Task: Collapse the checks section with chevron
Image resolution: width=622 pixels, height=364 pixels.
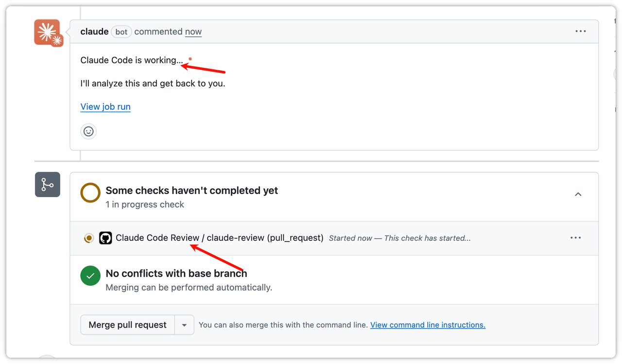Action: (x=578, y=194)
